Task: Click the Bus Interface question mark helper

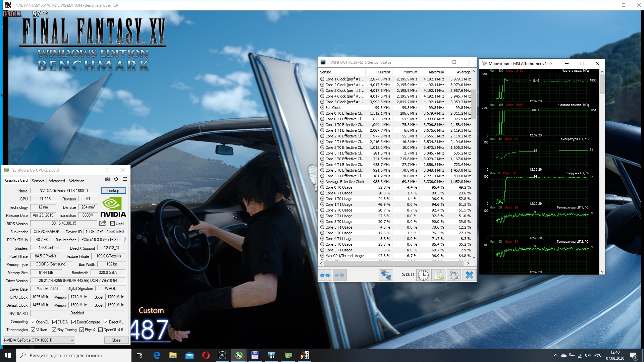Action: (125, 240)
